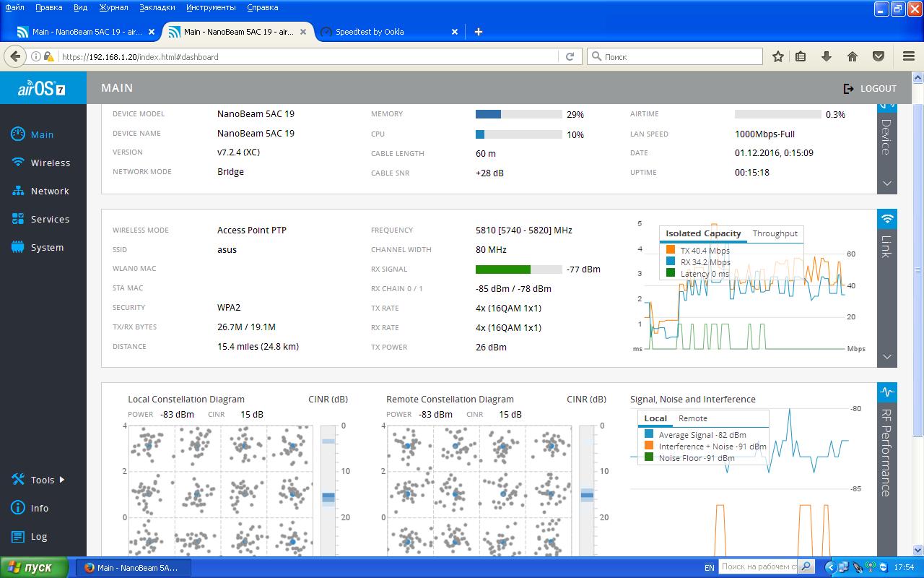Switch to Speedtest by Ookla tab
Screen dimensions: 924x578
(x=370, y=32)
